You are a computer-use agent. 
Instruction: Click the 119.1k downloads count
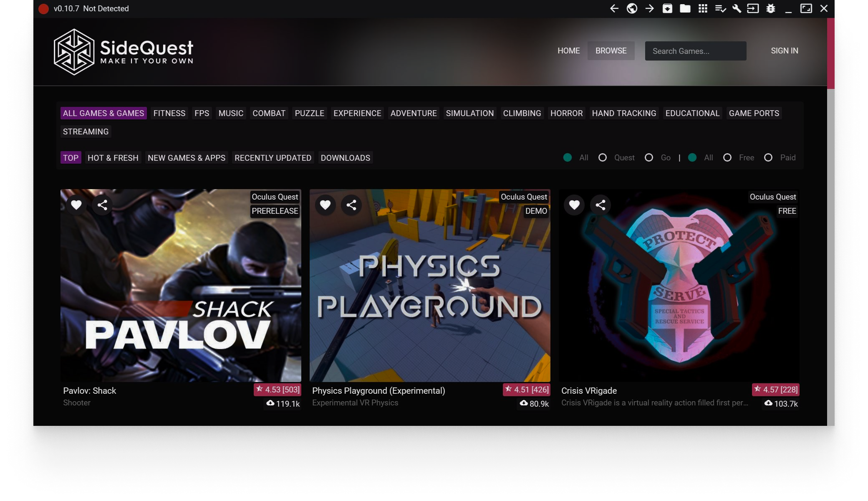283,404
